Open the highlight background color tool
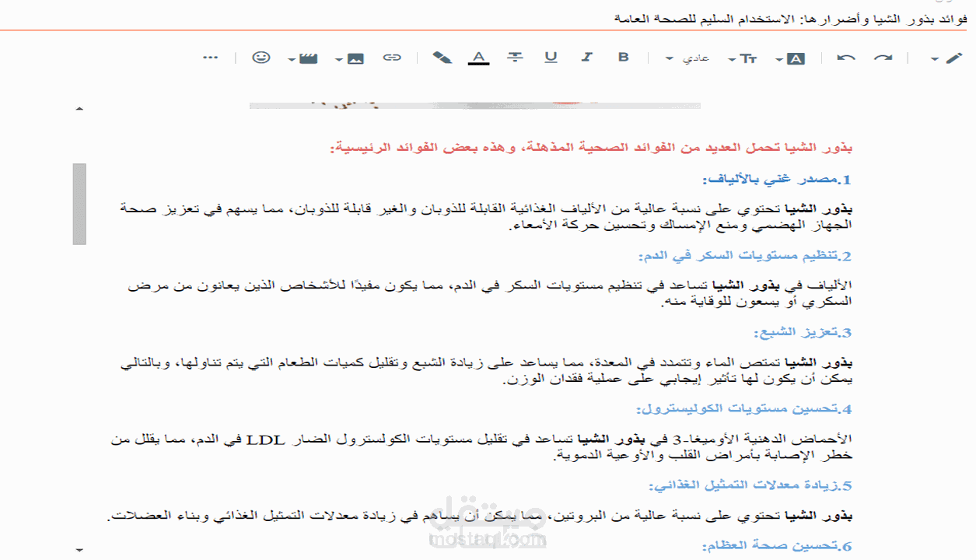The height and width of the screenshot is (560, 976). coord(442,58)
